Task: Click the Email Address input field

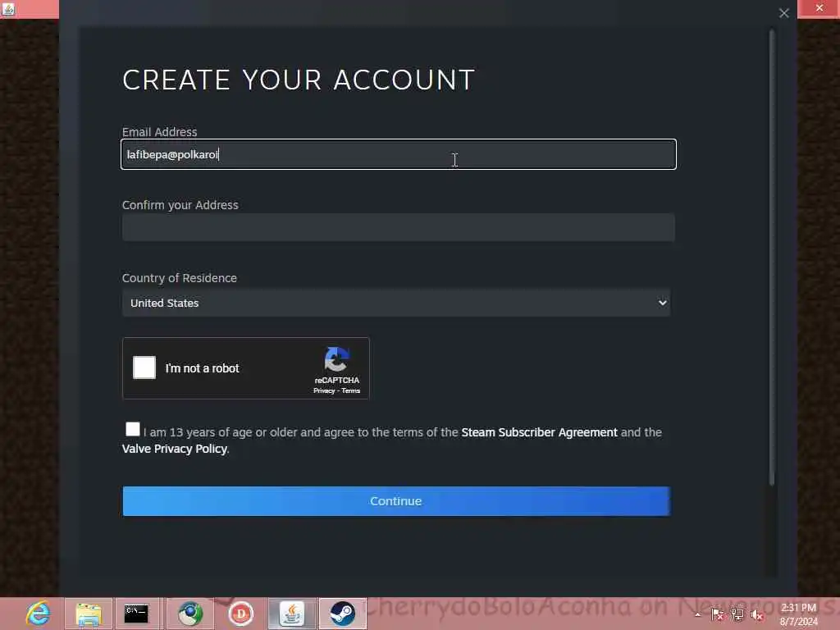Action: click(399, 154)
